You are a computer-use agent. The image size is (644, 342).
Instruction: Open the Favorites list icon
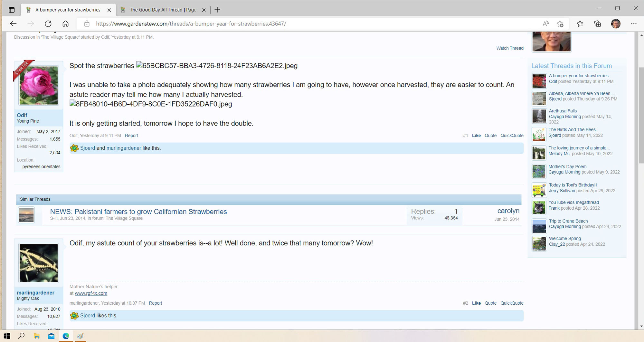point(580,24)
